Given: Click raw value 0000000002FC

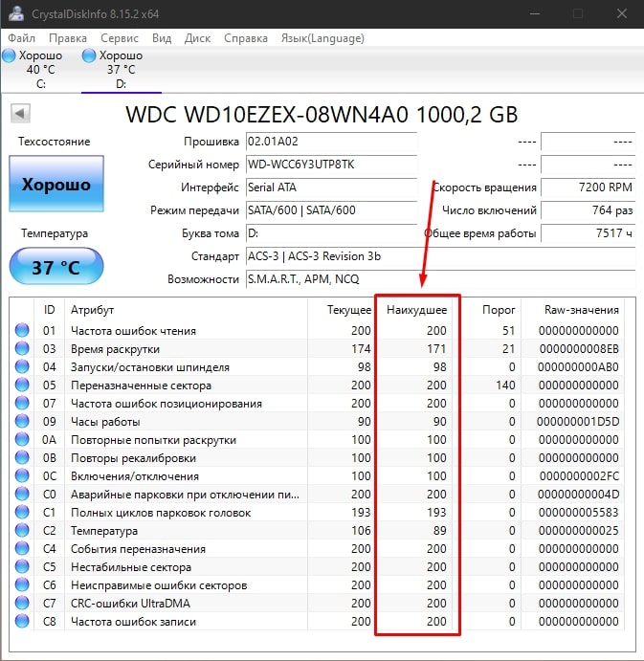Looking at the screenshot, I should coord(579,476).
